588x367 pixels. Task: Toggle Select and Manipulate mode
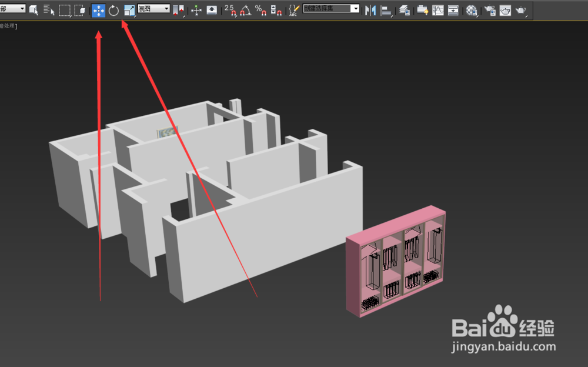pyautogui.click(x=196, y=11)
